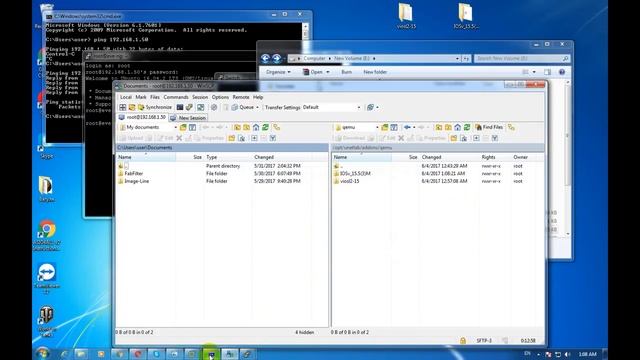Click the /opt/unetlab/addons/qemu remote path bar
640x360 pixels.
pos(438,147)
